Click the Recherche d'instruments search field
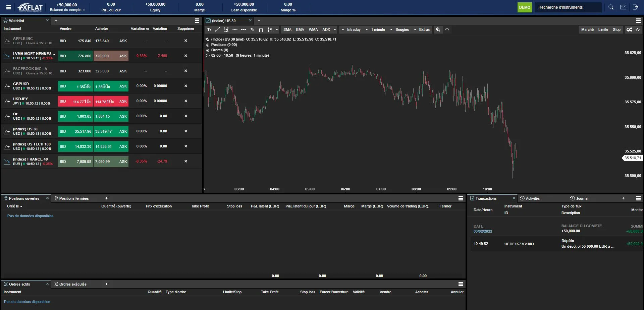 (568, 7)
